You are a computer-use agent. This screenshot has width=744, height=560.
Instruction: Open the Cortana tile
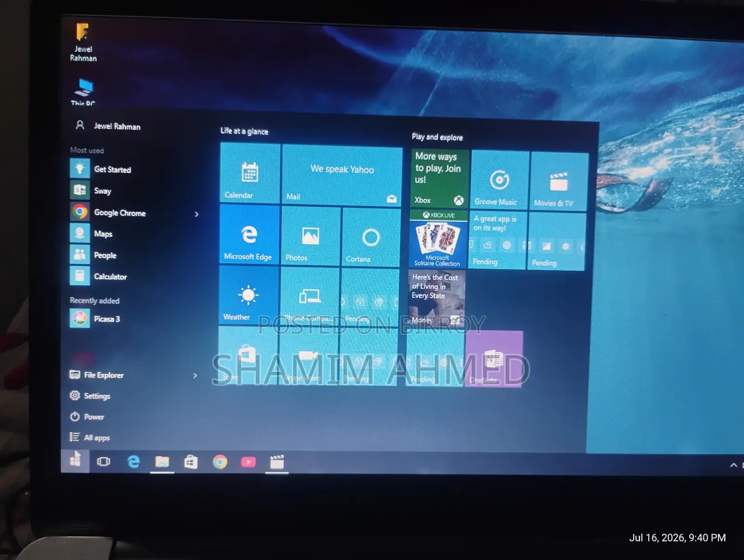coord(371,237)
